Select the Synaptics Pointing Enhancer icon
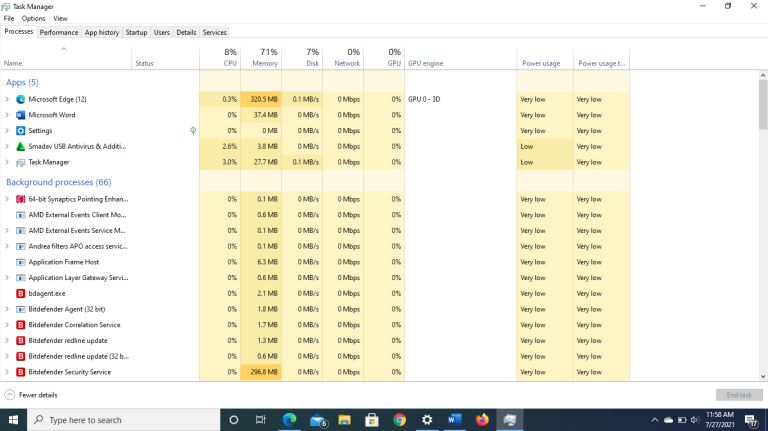 21,199
